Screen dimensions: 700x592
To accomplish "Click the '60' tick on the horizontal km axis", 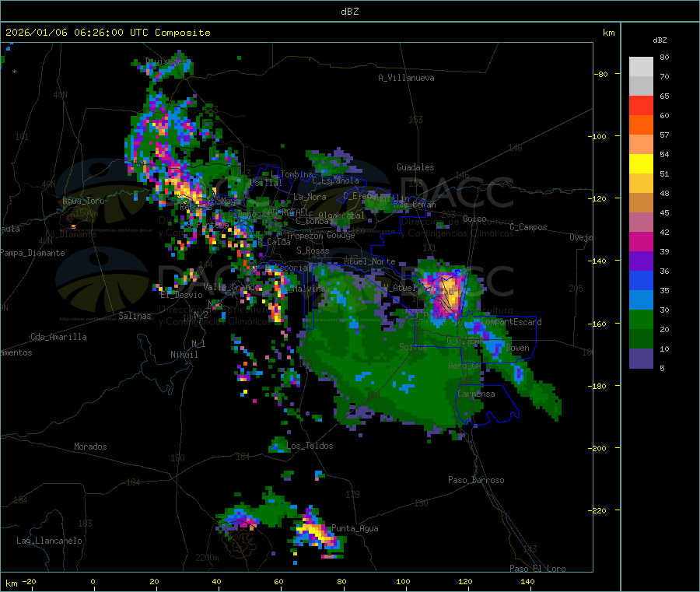I will click(278, 582).
